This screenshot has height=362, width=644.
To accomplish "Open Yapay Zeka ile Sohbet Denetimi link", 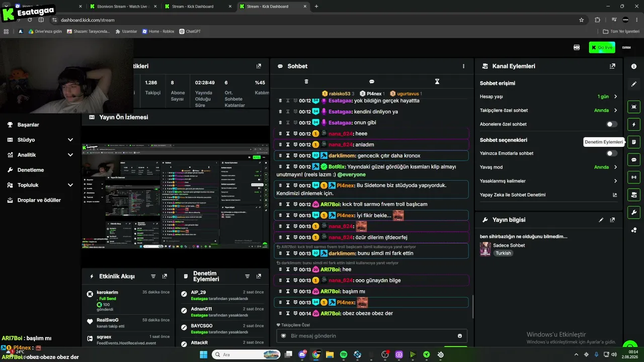I will [614, 195].
